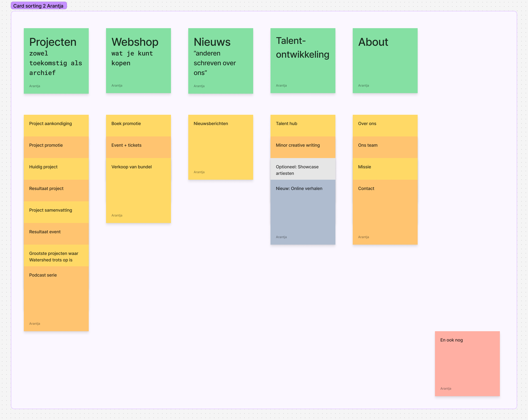Image resolution: width=528 pixels, height=420 pixels.
Task: Click the 'Minor creative writing' card
Action: tap(303, 147)
